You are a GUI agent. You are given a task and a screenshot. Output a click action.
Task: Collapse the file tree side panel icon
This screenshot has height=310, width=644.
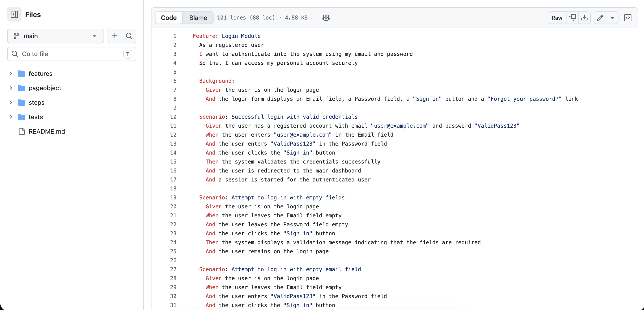tap(14, 15)
